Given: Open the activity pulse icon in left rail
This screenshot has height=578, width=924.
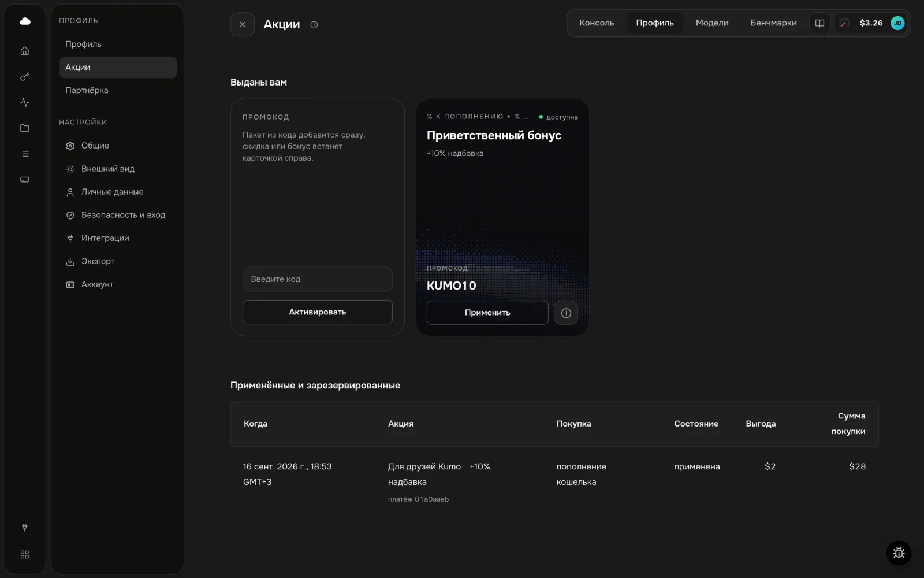Looking at the screenshot, I should (25, 102).
